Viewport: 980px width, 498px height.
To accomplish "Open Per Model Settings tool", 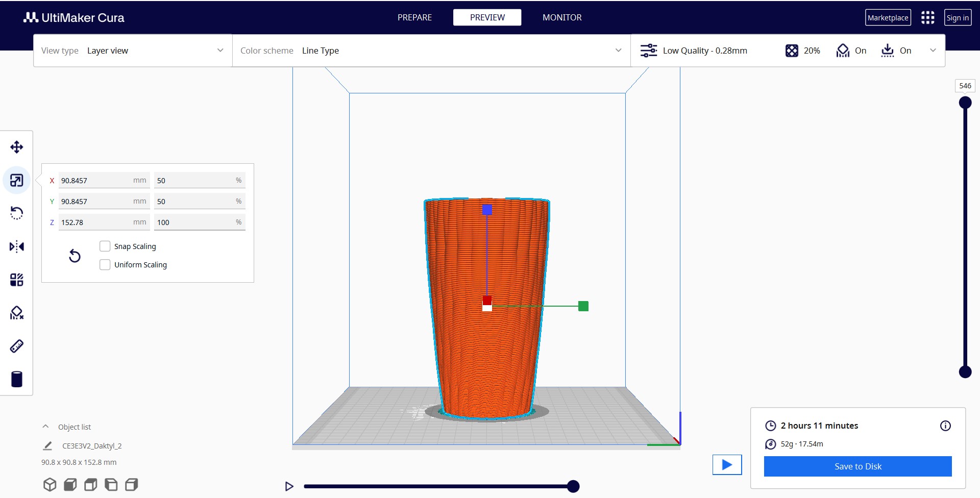I will coord(17,280).
